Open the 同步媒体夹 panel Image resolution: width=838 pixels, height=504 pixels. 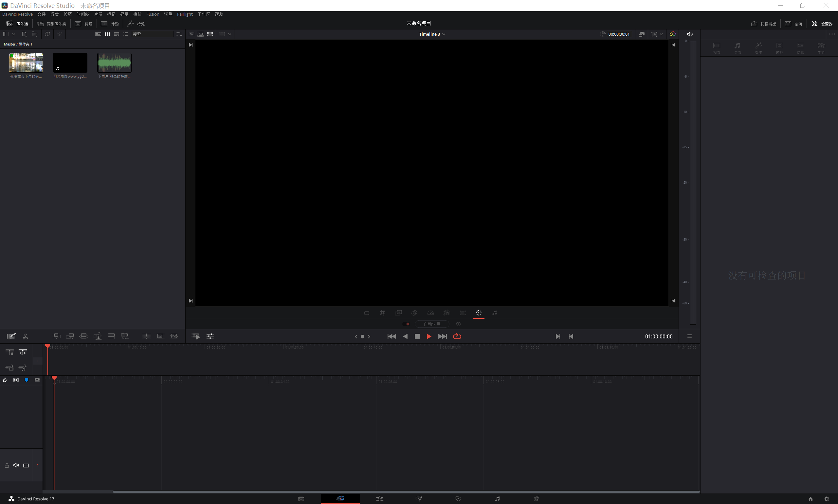[52, 24]
